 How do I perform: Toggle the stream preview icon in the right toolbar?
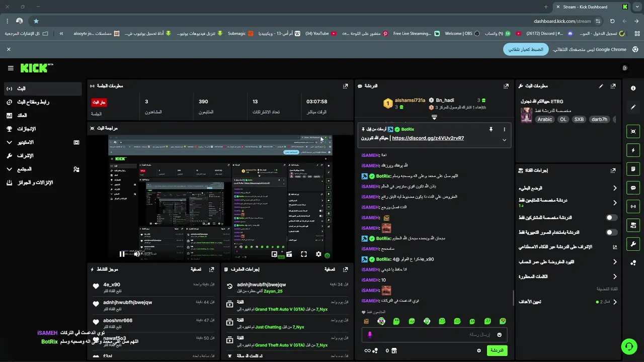[633, 131]
